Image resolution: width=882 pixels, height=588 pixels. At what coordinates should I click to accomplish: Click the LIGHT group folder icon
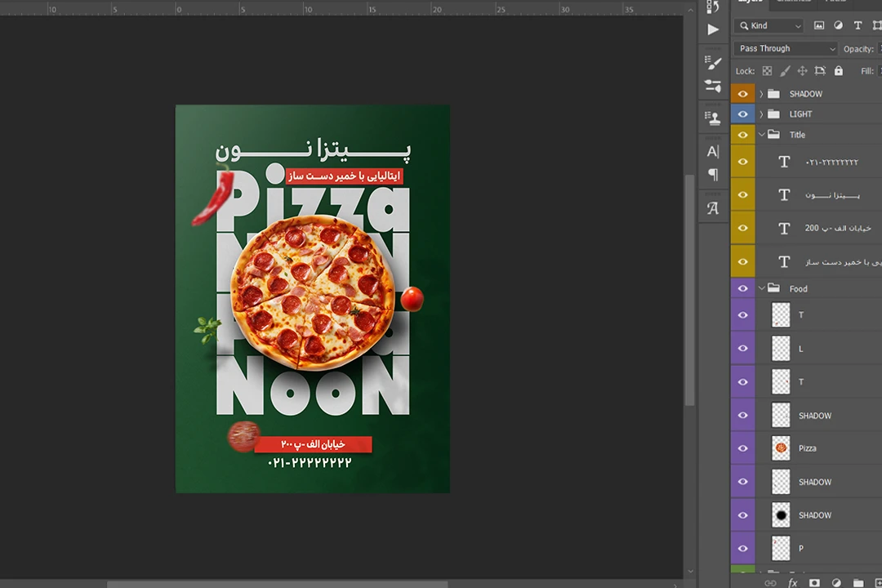click(774, 114)
